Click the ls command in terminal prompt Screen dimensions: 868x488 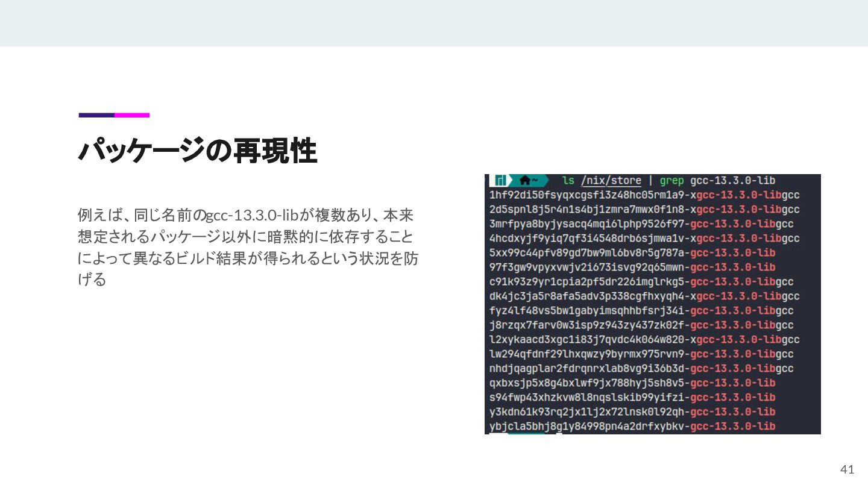568,181
